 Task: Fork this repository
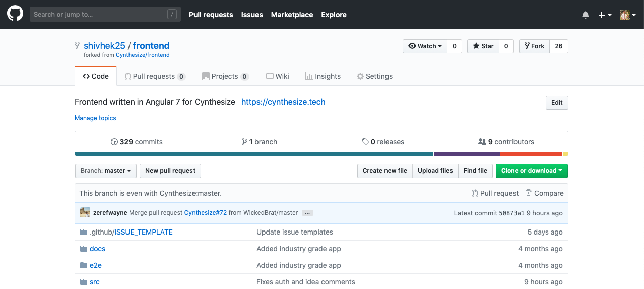pyautogui.click(x=534, y=46)
